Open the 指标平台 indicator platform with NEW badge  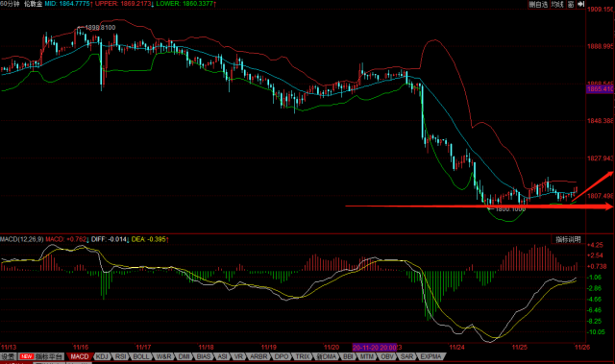point(40,356)
